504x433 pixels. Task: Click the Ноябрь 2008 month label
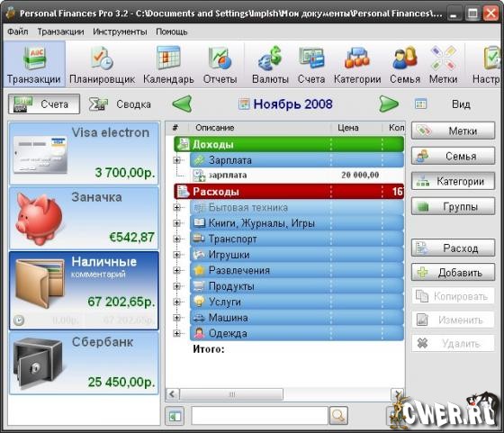292,104
